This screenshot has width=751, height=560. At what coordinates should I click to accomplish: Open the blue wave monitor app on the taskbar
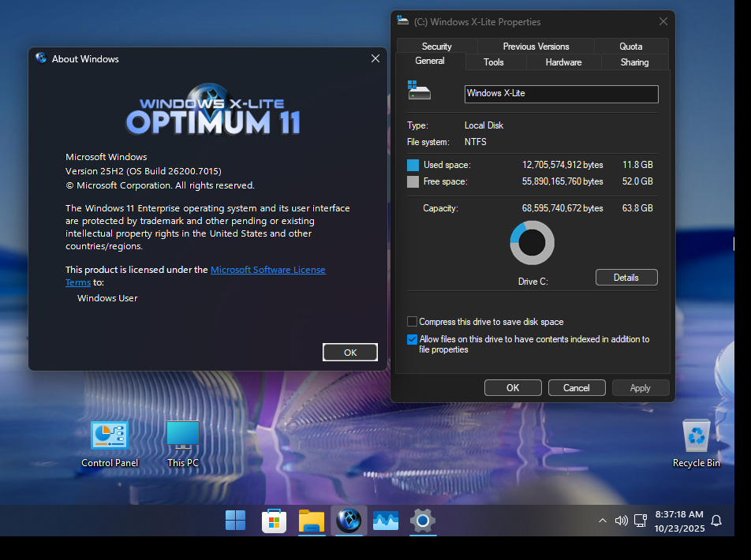coord(386,521)
